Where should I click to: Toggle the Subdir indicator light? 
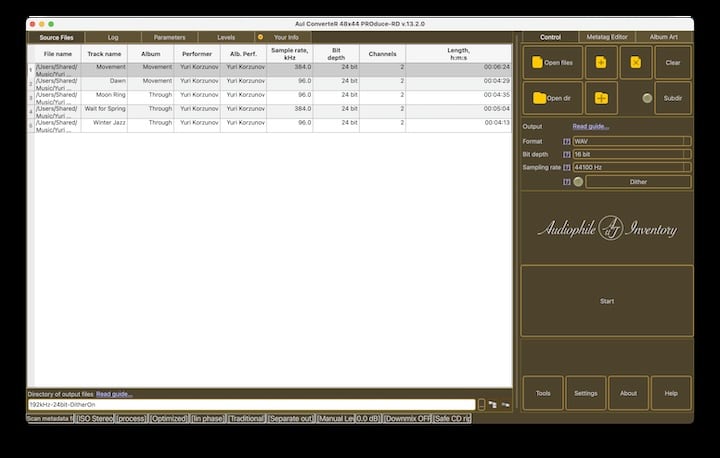tap(647, 98)
